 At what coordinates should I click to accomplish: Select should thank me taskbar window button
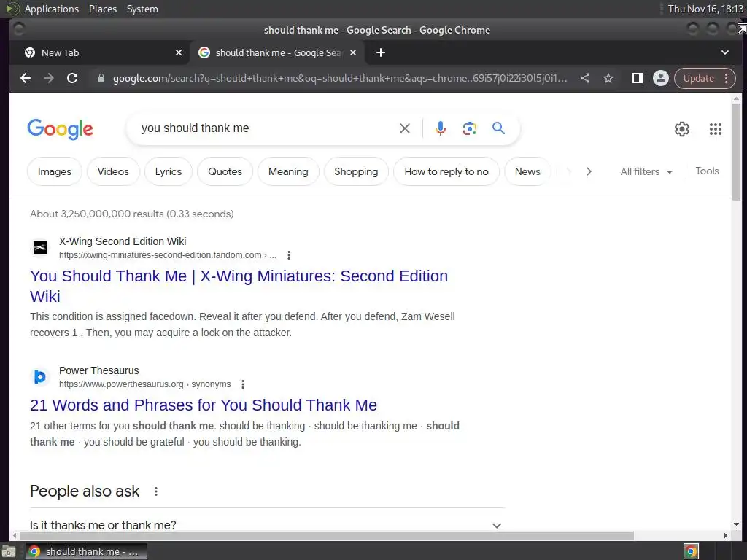coord(86,551)
